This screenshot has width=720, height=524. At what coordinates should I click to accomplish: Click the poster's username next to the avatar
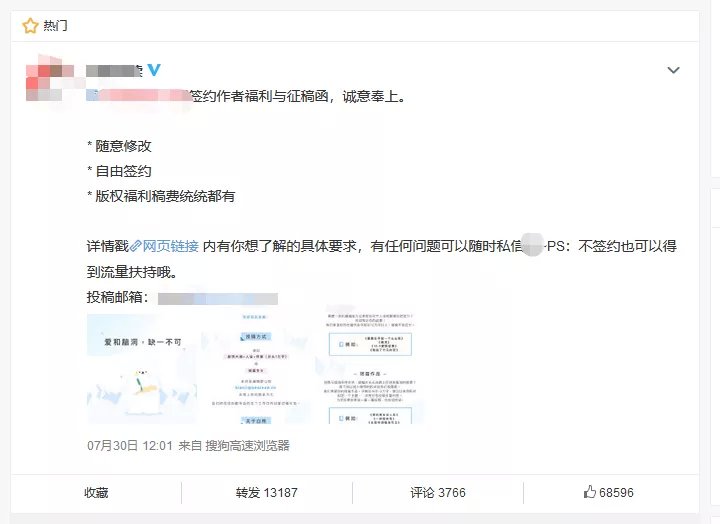115,70
